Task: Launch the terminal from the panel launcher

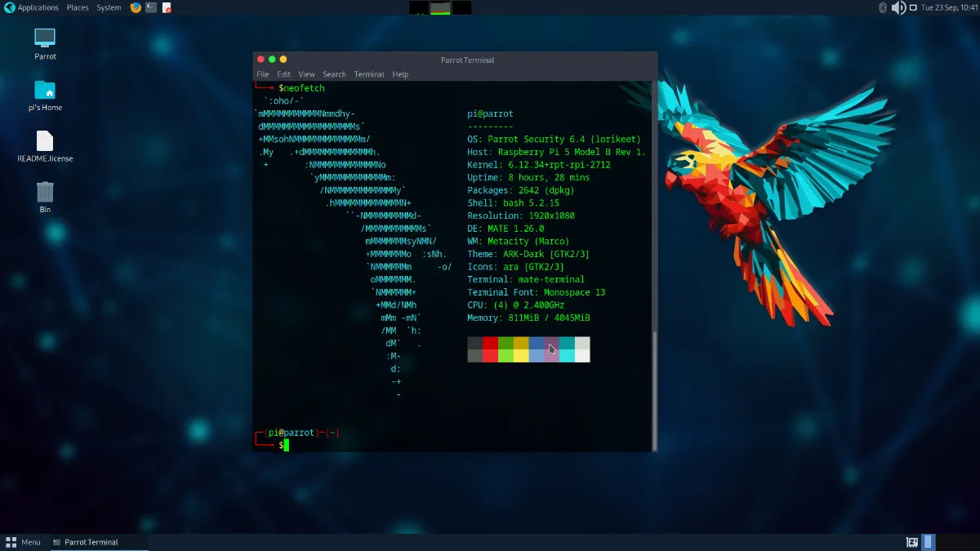Action: coord(151,7)
